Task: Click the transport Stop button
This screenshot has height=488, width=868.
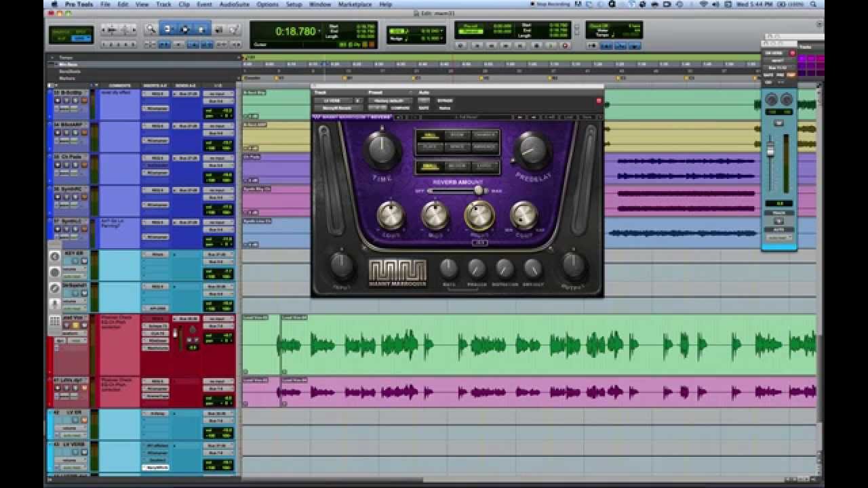Action: (x=536, y=45)
